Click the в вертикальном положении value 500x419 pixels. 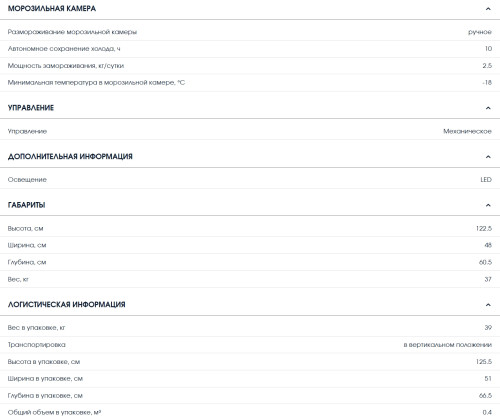point(448,345)
